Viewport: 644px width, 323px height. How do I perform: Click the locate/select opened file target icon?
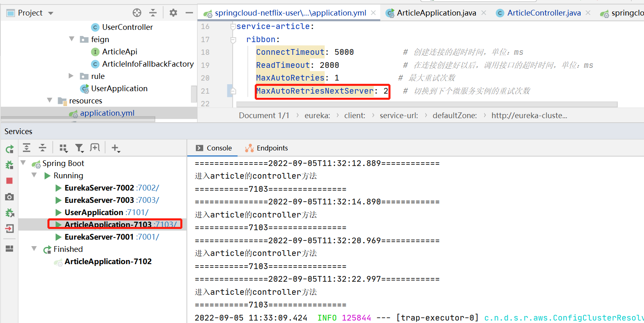(x=137, y=13)
